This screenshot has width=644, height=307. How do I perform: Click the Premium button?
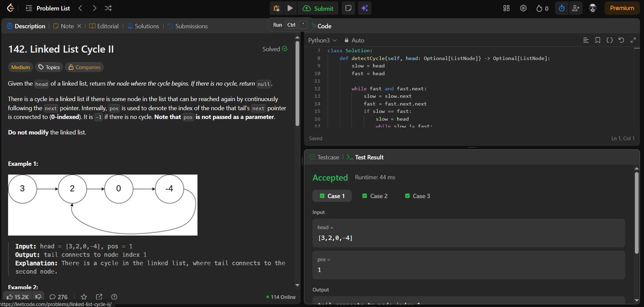coord(622,8)
